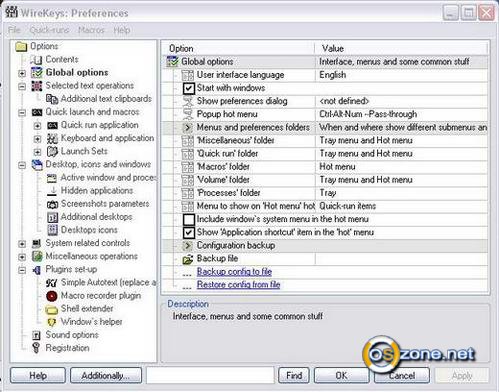Click the Launch Sets icon
Screen dimensions: 499x392
click(x=52, y=151)
